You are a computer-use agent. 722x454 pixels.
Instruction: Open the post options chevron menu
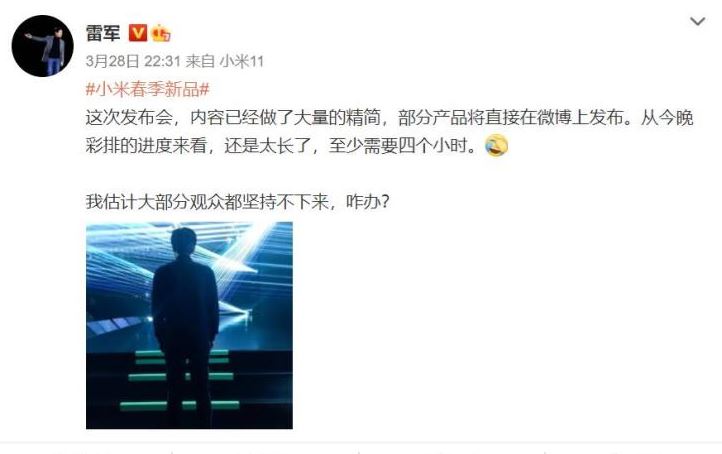698,22
